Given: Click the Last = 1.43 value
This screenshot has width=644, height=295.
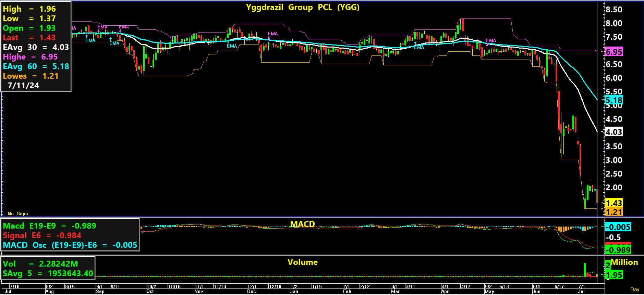Looking at the screenshot, I should (29, 38).
